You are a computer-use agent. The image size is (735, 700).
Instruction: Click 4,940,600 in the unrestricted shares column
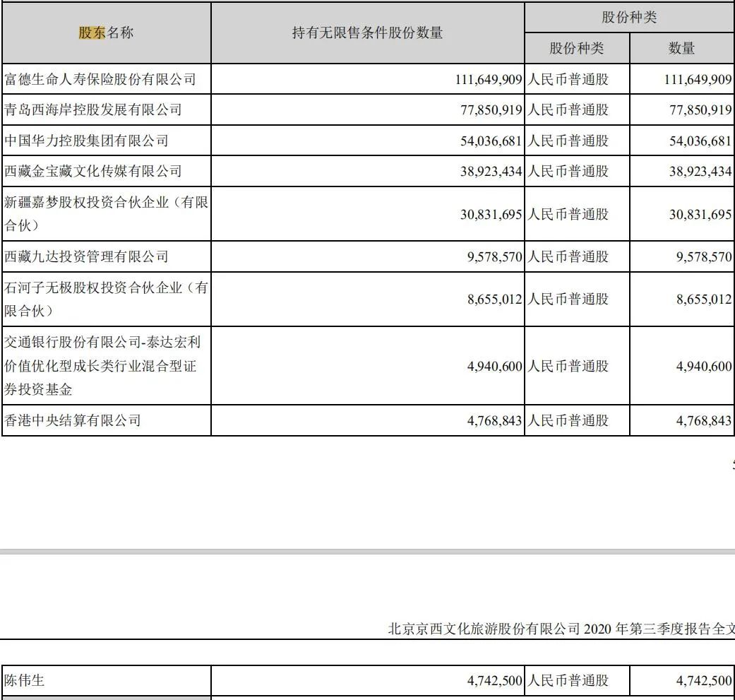pos(494,366)
